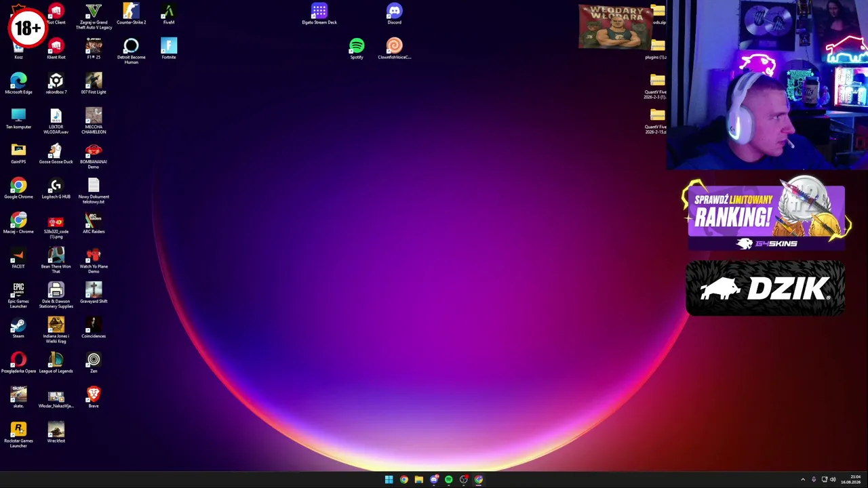Select the skate. game desktop icon
The height and width of the screenshot is (488, 868).
tap(18, 398)
